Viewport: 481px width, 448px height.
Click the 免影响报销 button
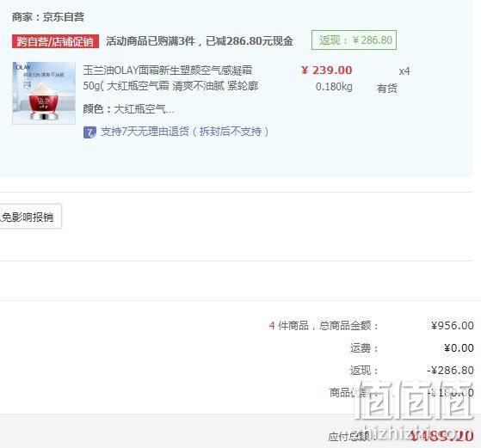(30, 217)
